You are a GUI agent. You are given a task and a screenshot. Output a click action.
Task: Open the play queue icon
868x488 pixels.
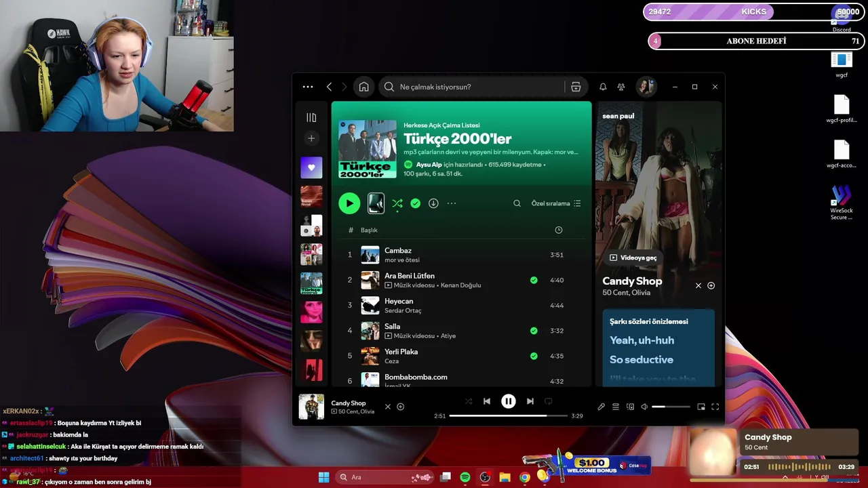[x=616, y=407]
